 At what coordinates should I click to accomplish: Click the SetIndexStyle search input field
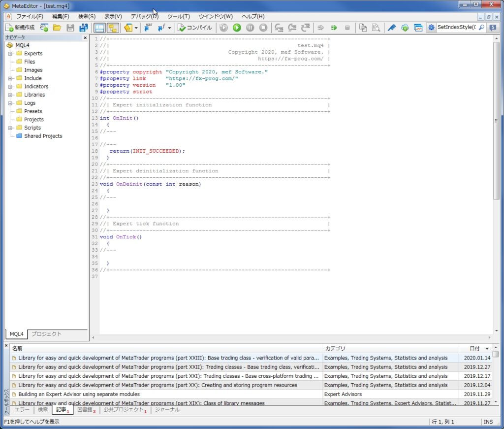tap(456, 27)
